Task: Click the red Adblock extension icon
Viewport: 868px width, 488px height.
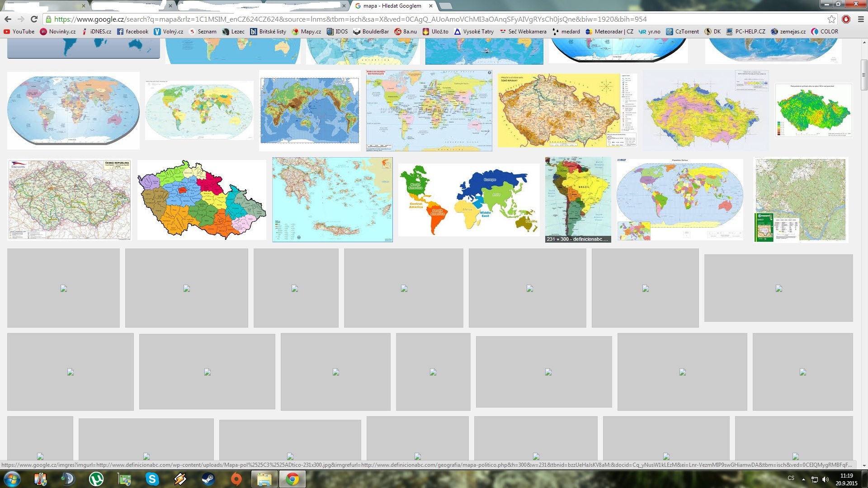Action: pos(846,19)
